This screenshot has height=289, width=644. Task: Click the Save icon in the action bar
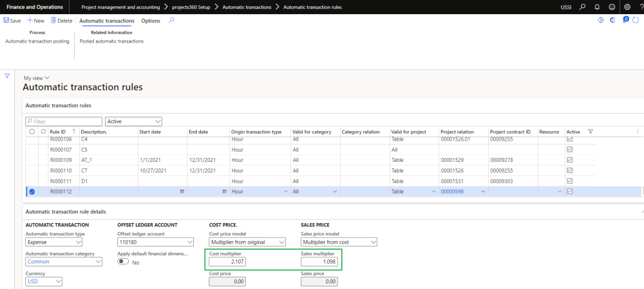click(x=6, y=21)
